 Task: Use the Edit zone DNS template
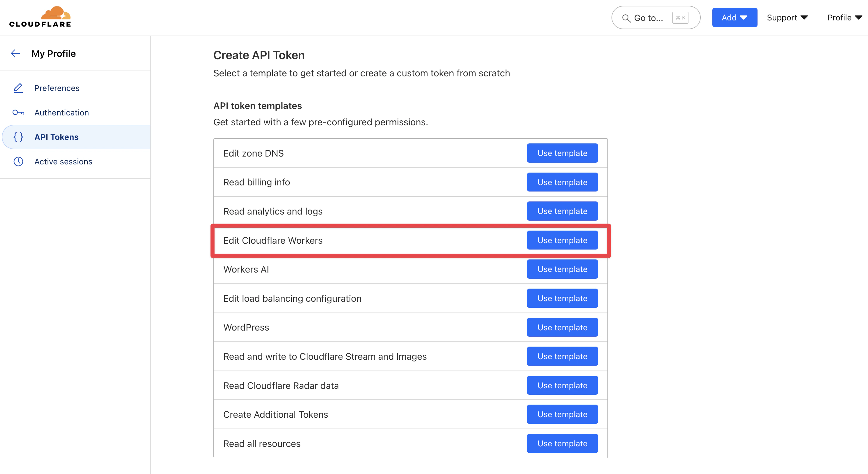click(x=562, y=153)
